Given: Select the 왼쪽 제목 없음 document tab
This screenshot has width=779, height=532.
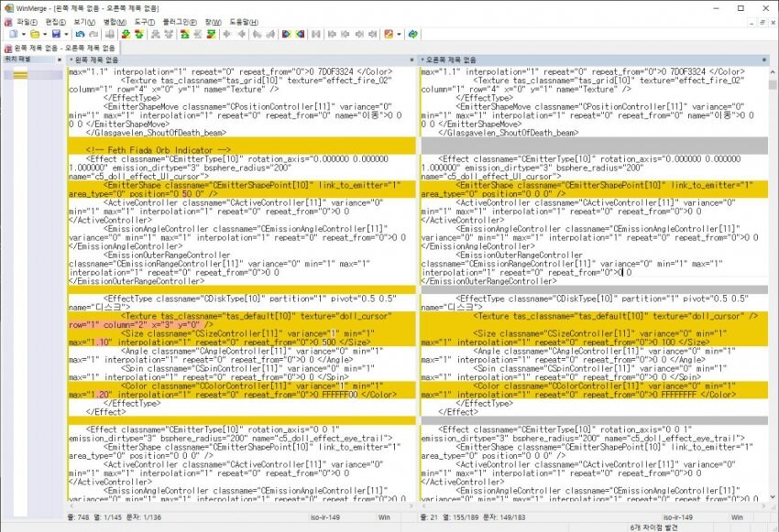Looking at the screenshot, I should [x=60, y=48].
